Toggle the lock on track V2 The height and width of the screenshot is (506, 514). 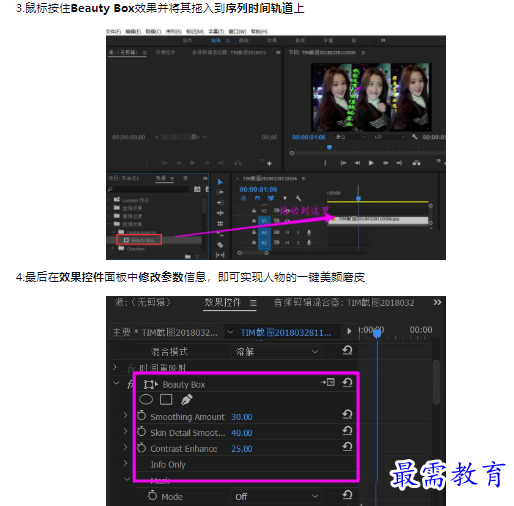pyautogui.click(x=254, y=211)
